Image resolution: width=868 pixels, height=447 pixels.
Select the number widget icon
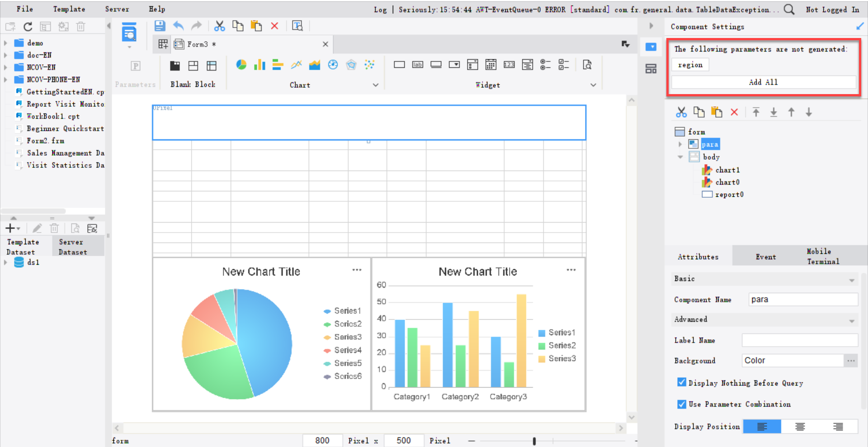pyautogui.click(x=509, y=65)
